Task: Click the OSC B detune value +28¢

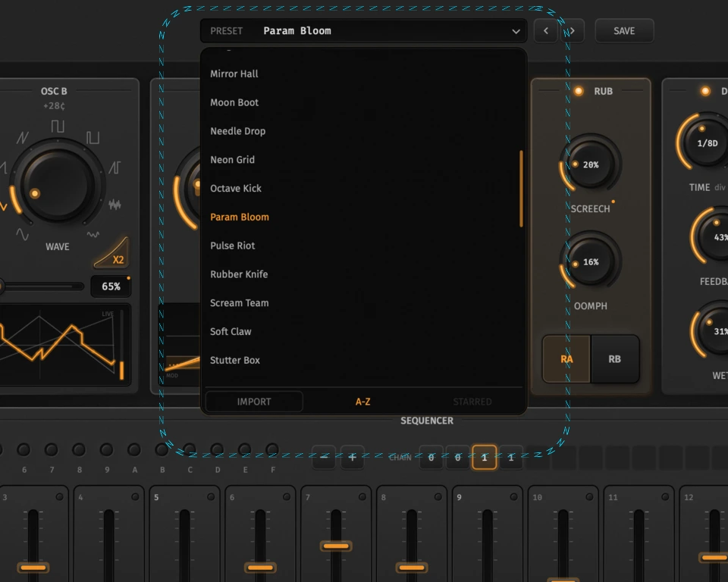Action: click(x=54, y=106)
